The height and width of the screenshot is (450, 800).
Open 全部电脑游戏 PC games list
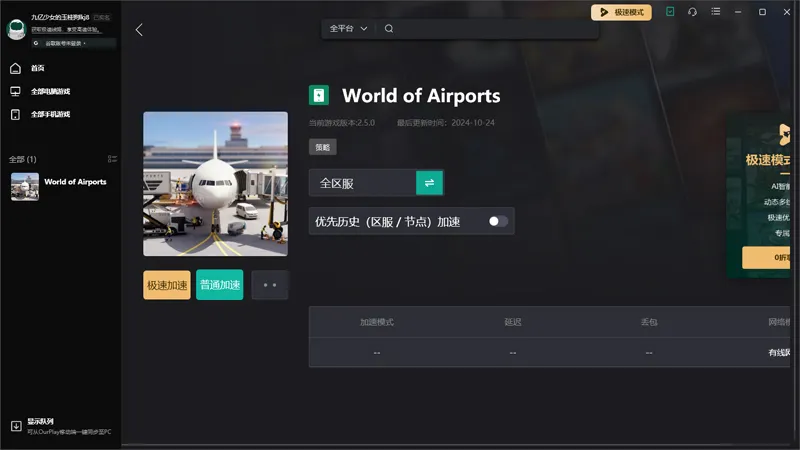[x=50, y=91]
